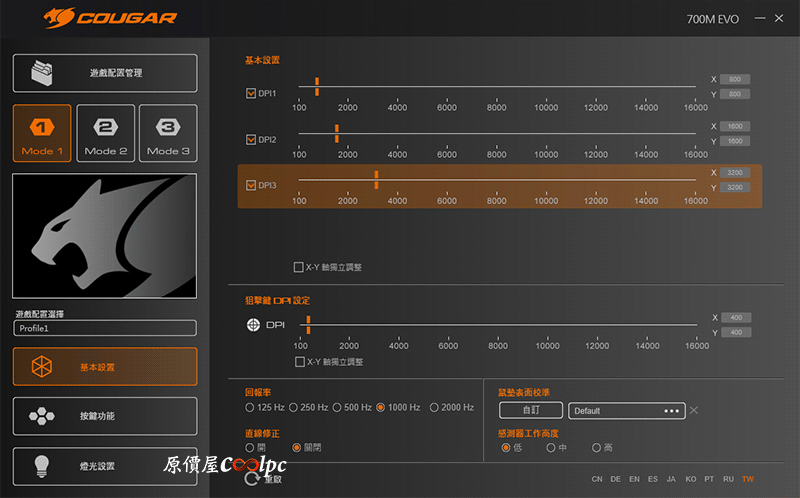Minimize the Cougar window
800x498 pixels.
click(760, 18)
